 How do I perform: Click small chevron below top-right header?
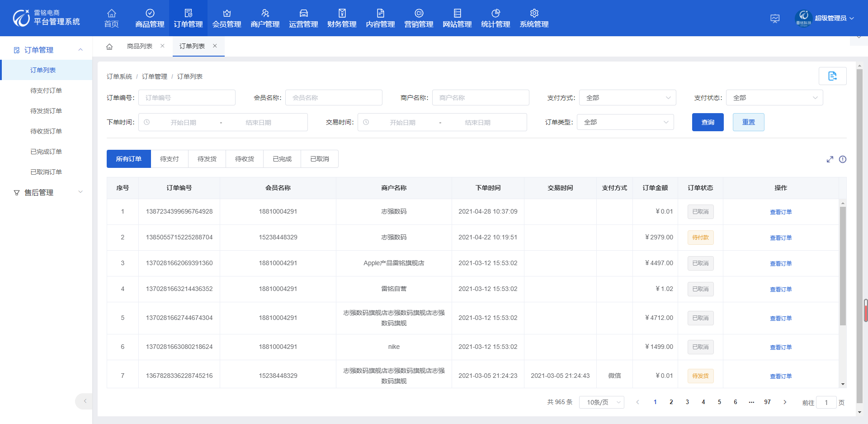point(859,38)
